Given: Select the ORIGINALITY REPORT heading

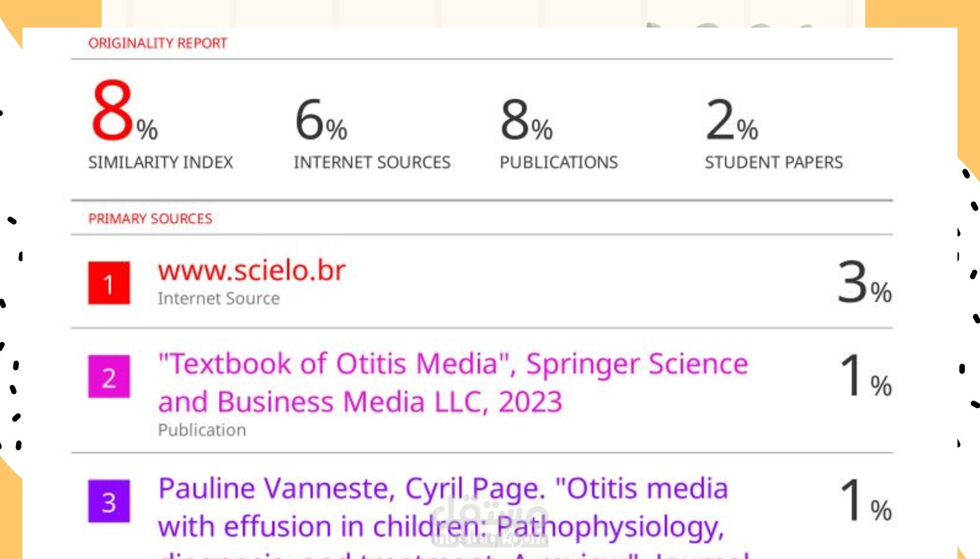Looking at the screenshot, I should pyautogui.click(x=157, y=43).
